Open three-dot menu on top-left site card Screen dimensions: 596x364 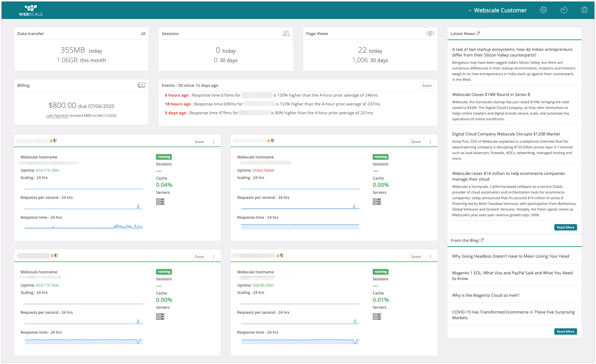[214, 142]
